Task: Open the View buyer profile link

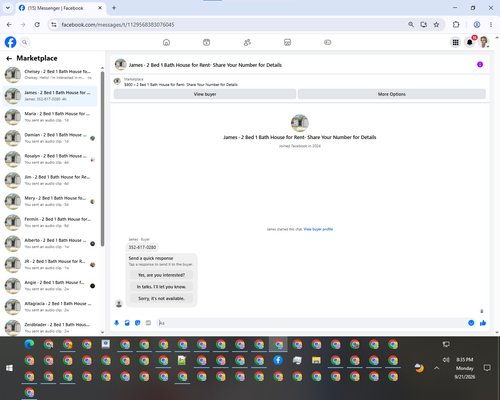Action: pos(318,229)
